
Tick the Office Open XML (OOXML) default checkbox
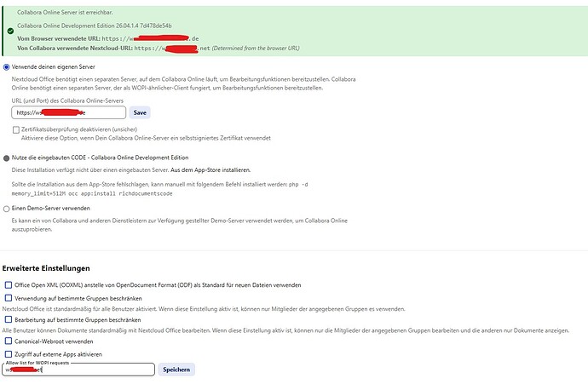[x=9, y=285]
